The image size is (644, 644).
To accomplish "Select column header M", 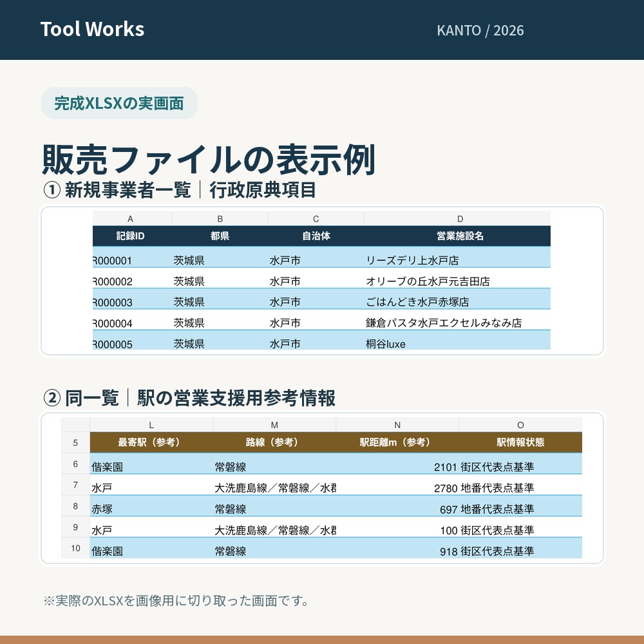I will [x=274, y=425].
